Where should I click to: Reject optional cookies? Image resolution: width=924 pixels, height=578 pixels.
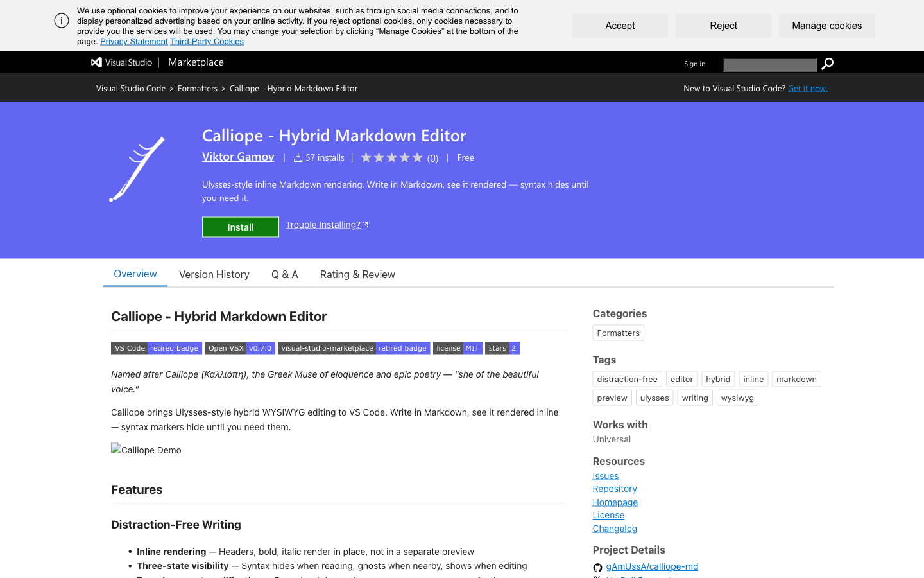[x=723, y=26]
